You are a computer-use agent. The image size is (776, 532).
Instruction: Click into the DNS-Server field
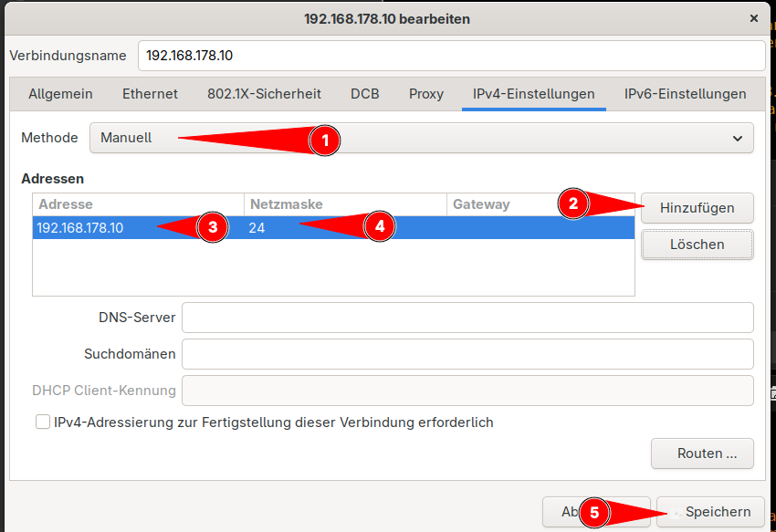[467, 318]
